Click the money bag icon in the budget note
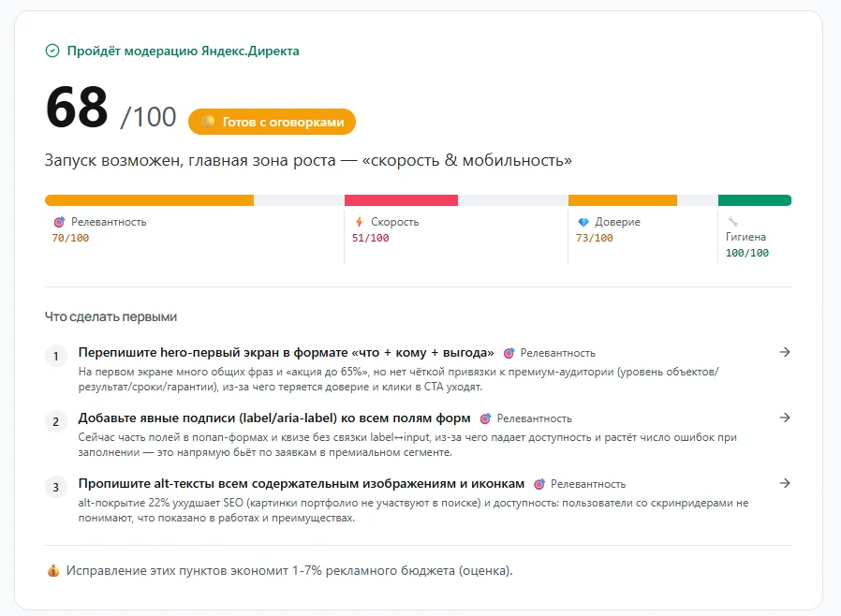The image size is (841, 616). pyautogui.click(x=53, y=570)
